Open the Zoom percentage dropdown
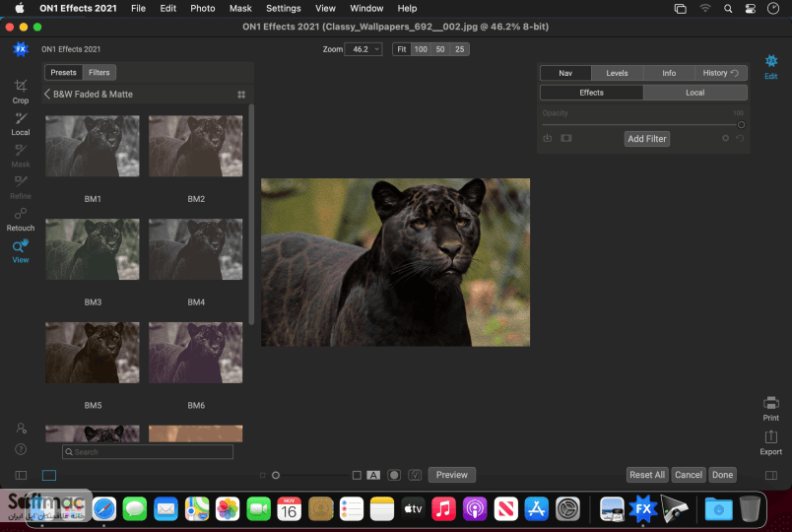 coord(363,49)
